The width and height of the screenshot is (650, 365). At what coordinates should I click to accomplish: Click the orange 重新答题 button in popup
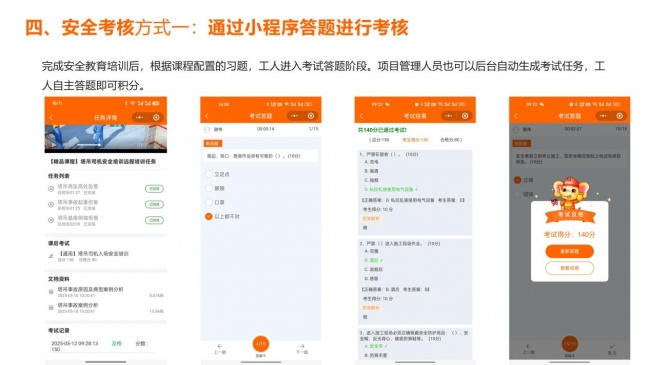pos(570,251)
